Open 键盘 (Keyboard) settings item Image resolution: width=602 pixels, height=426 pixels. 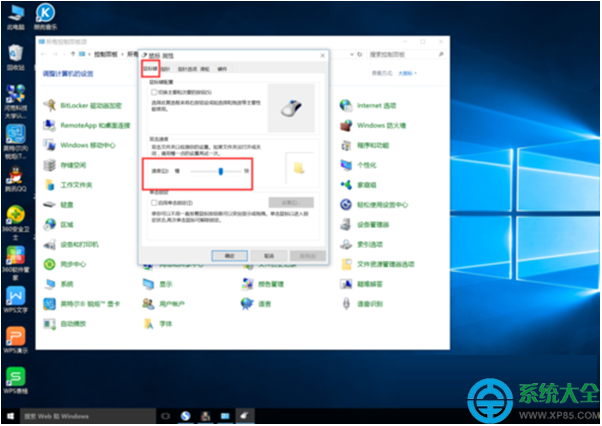(58, 205)
